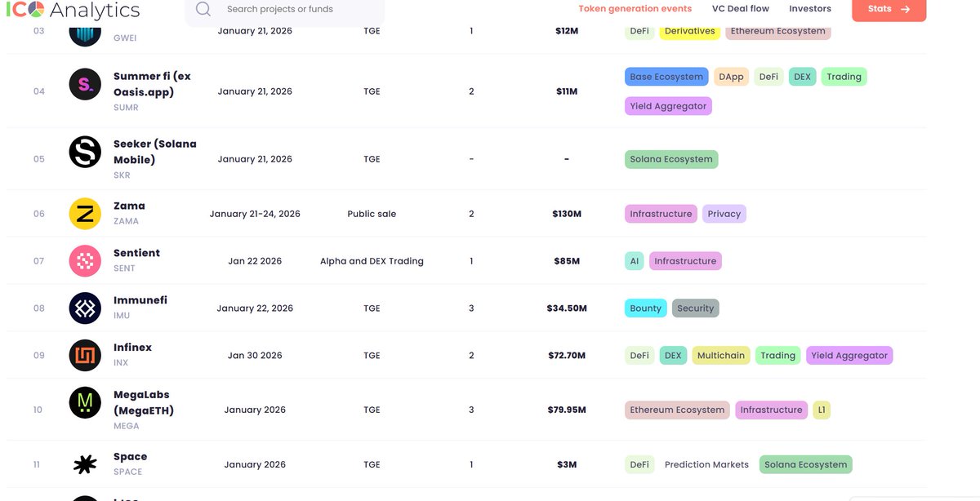Image resolution: width=980 pixels, height=501 pixels.
Task: Select DeFi tag in Summer fi row
Action: click(x=768, y=77)
